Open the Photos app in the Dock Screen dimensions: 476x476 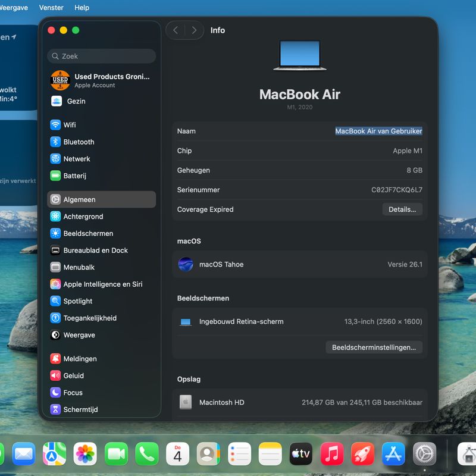(85, 454)
